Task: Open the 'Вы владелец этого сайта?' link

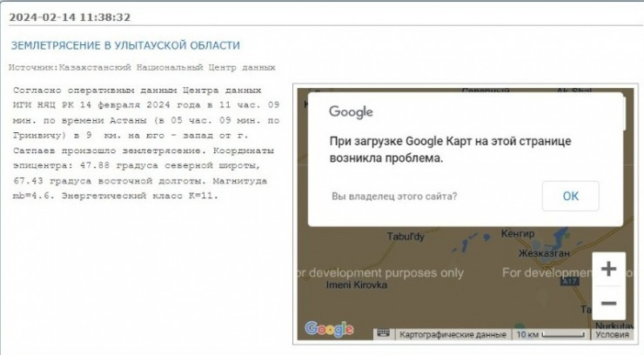Action: point(394,197)
